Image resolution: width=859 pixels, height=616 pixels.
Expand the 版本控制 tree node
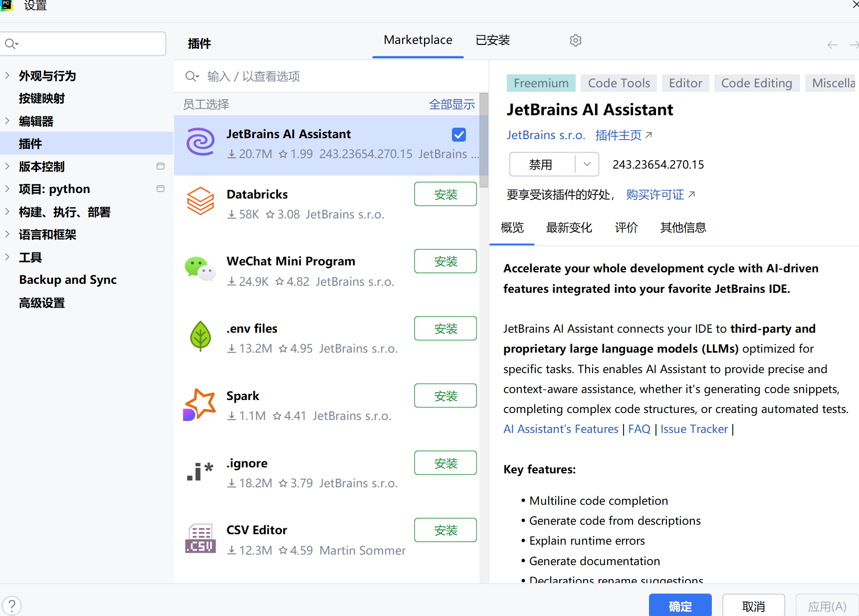click(7, 166)
